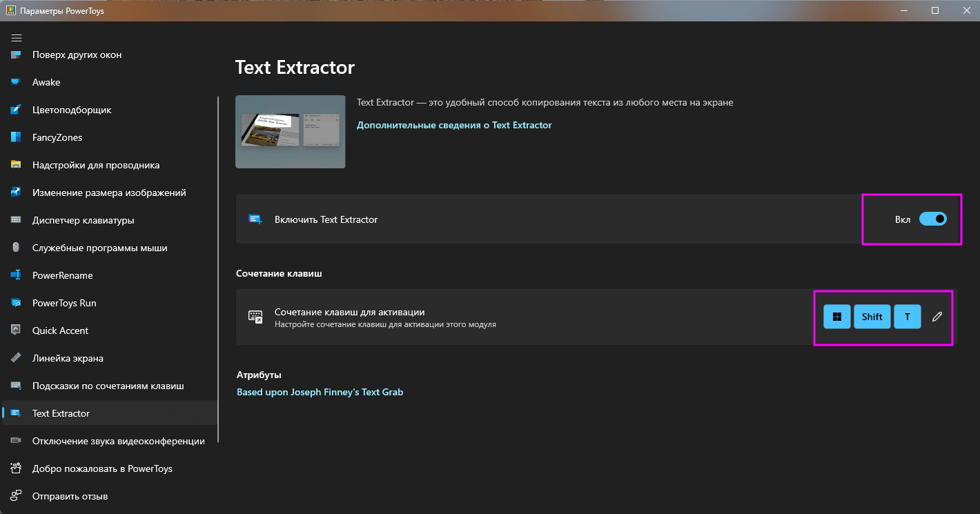
Task: Click the Windows key badge in shortcut
Action: [837, 317]
